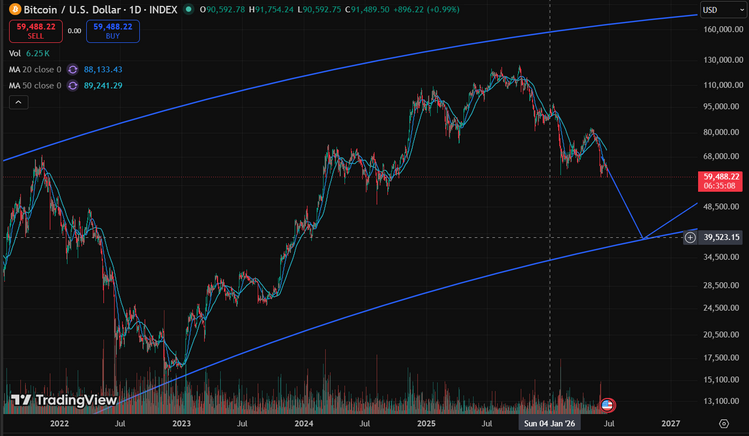Click the green market status dot
This screenshot has width=749, height=436.
[x=189, y=9]
